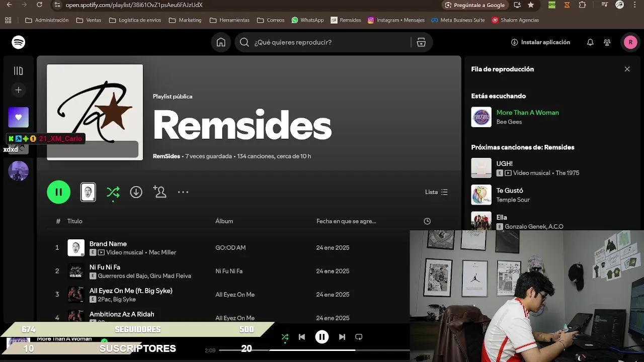Go to Spotify Home
Viewport: 644px width, 362px height.
click(221, 42)
